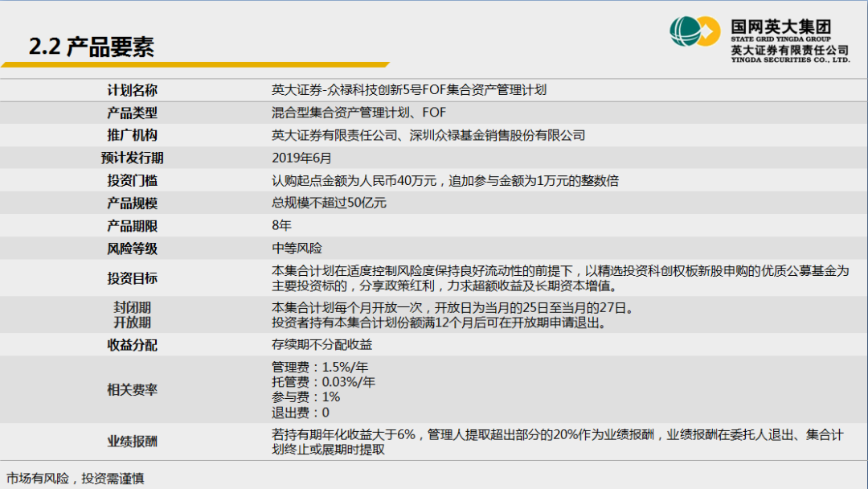
Task: Click the line 主要投资标的，分享政策红利
Action: pyautogui.click(x=445, y=286)
